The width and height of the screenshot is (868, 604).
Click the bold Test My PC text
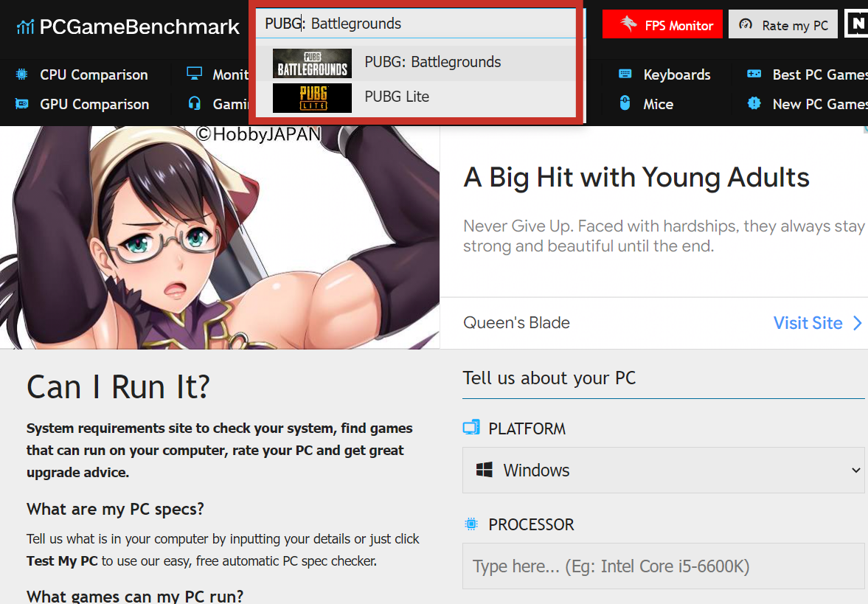click(62, 560)
